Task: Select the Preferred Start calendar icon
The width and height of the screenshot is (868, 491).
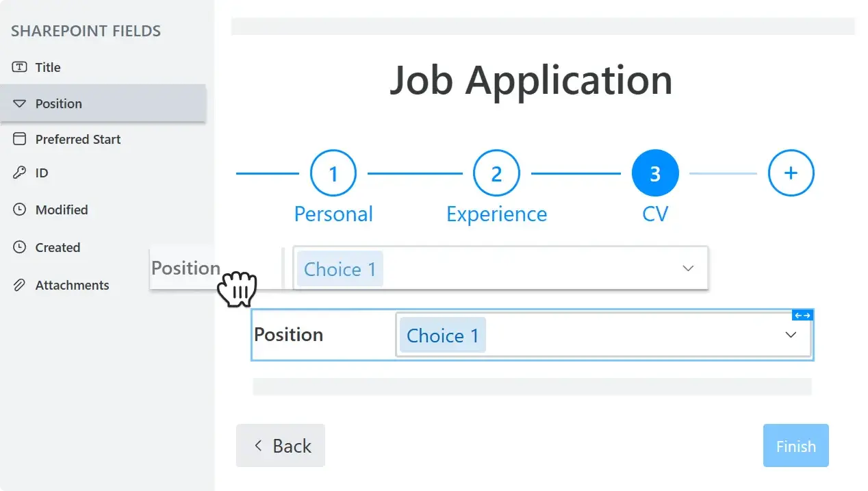Action: [19, 139]
